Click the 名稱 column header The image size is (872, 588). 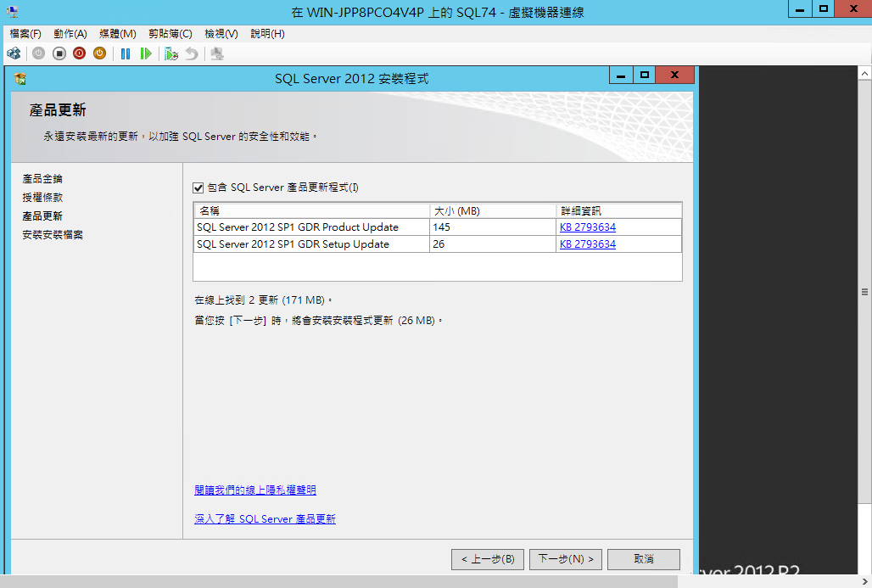click(x=311, y=210)
